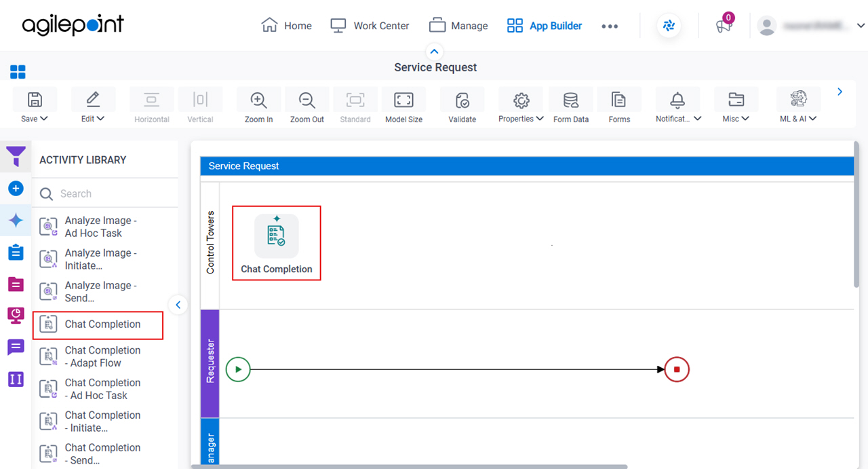Click the Zoom Out magnifier icon
Viewport: 868px width, 469px height.
click(307, 100)
